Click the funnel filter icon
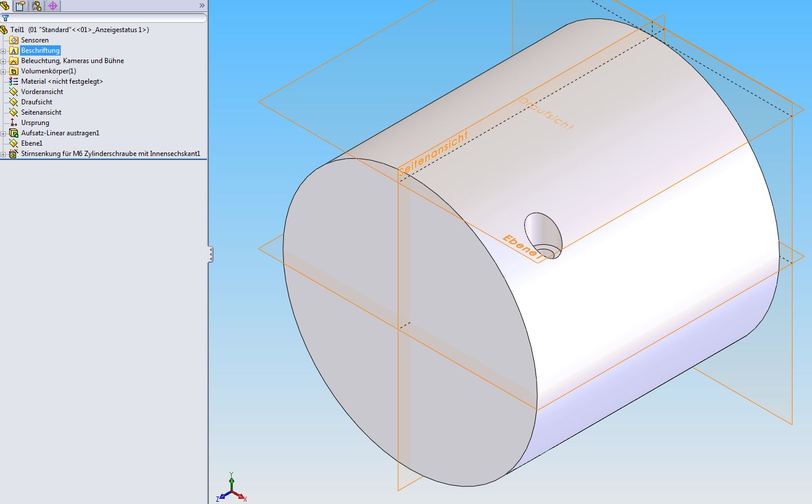Screen dimensions: 812x504 5,18
